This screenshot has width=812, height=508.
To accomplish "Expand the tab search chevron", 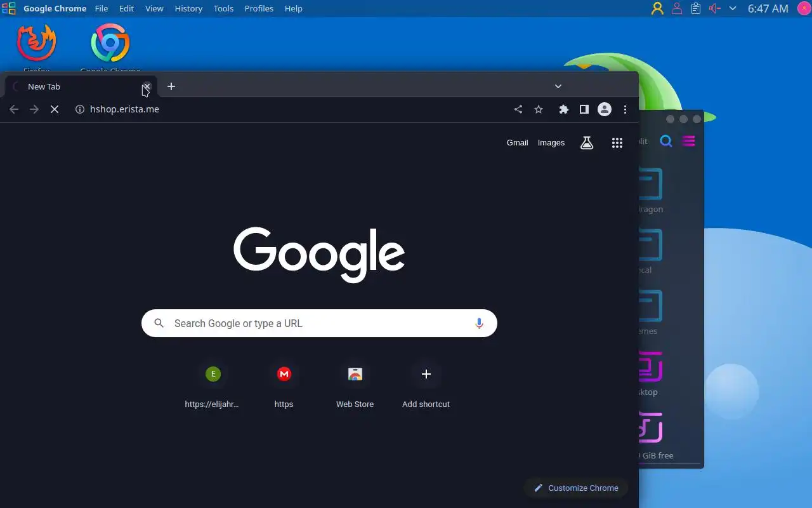I will [x=558, y=86].
